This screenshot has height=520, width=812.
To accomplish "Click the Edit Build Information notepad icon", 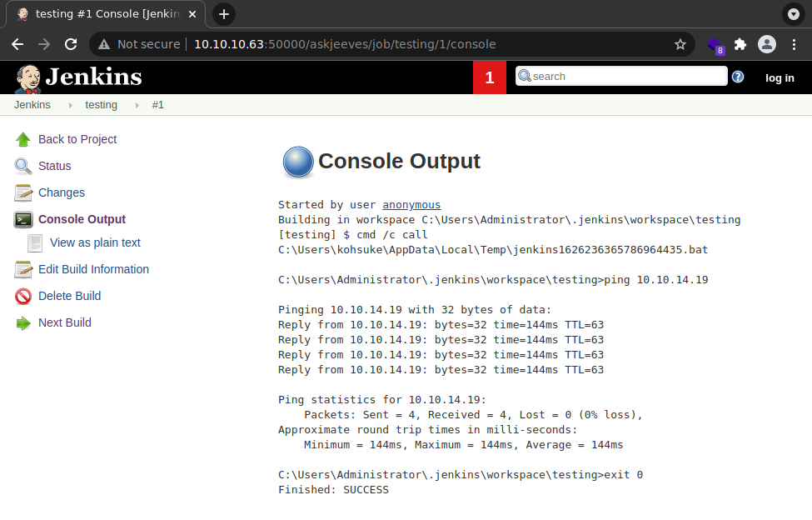I will (22, 269).
